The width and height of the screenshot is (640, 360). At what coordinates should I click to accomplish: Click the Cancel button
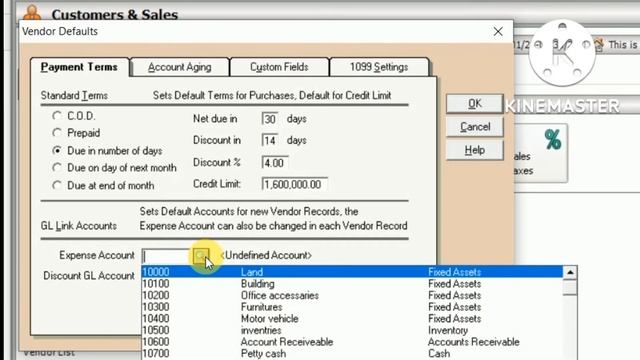[x=474, y=127]
